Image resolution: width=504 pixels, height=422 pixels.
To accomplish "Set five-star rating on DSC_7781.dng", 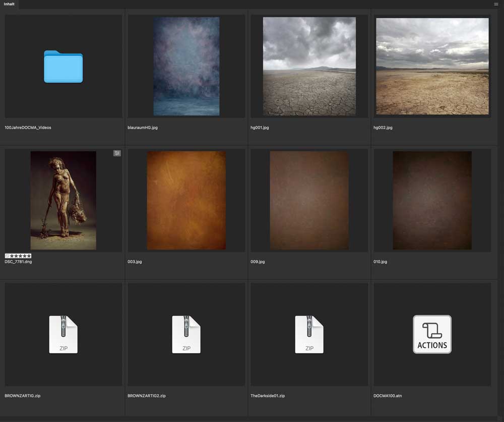I will (x=29, y=256).
